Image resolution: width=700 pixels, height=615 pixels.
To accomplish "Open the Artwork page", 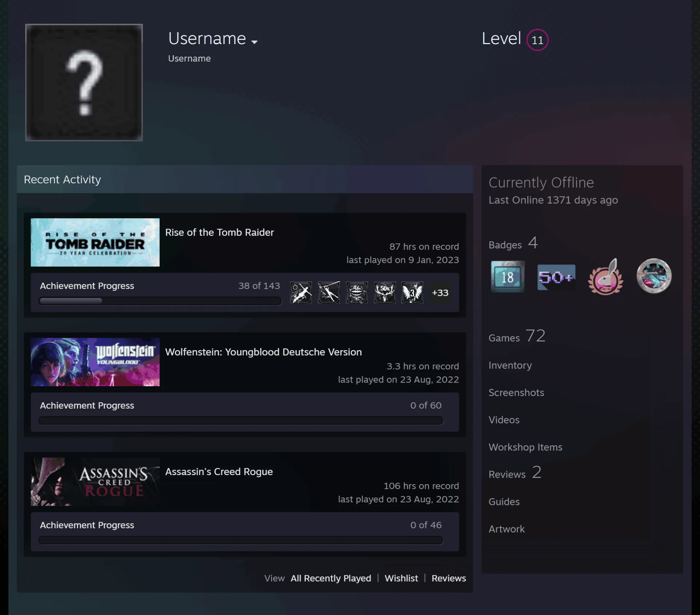I will click(507, 529).
